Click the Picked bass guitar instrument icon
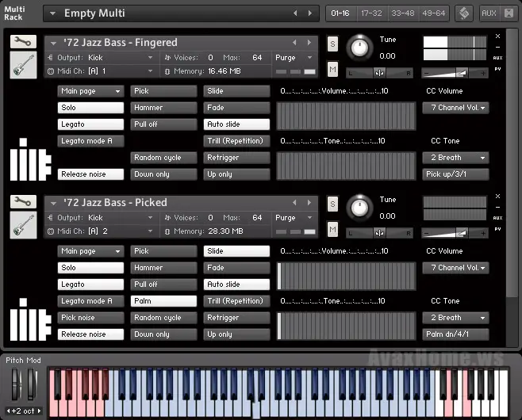Viewport: 522px width, 420px height. coord(23,225)
